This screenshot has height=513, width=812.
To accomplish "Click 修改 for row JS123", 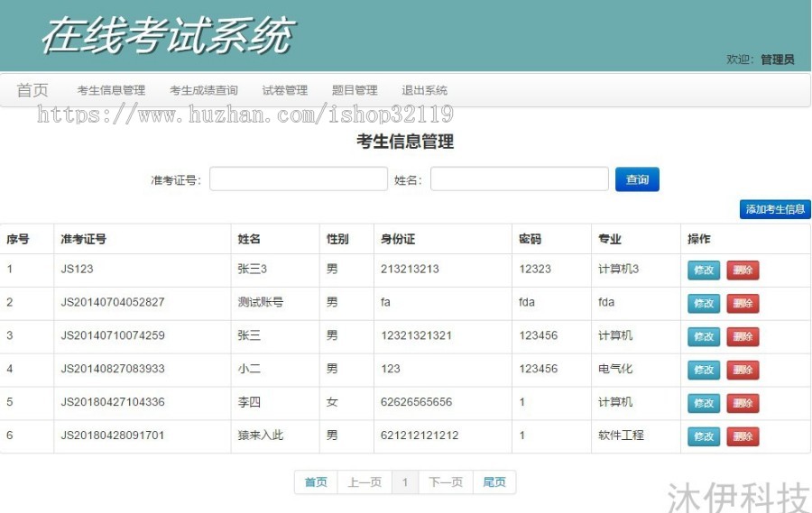I will pyautogui.click(x=704, y=270).
